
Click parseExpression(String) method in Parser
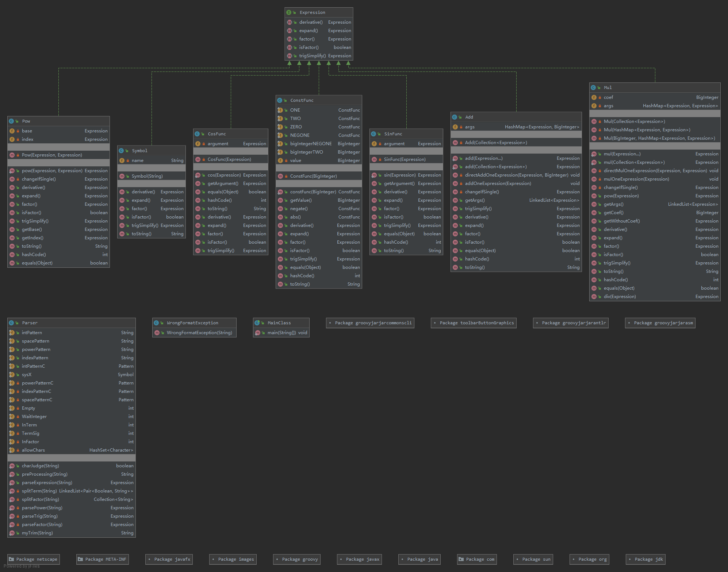[x=47, y=483]
